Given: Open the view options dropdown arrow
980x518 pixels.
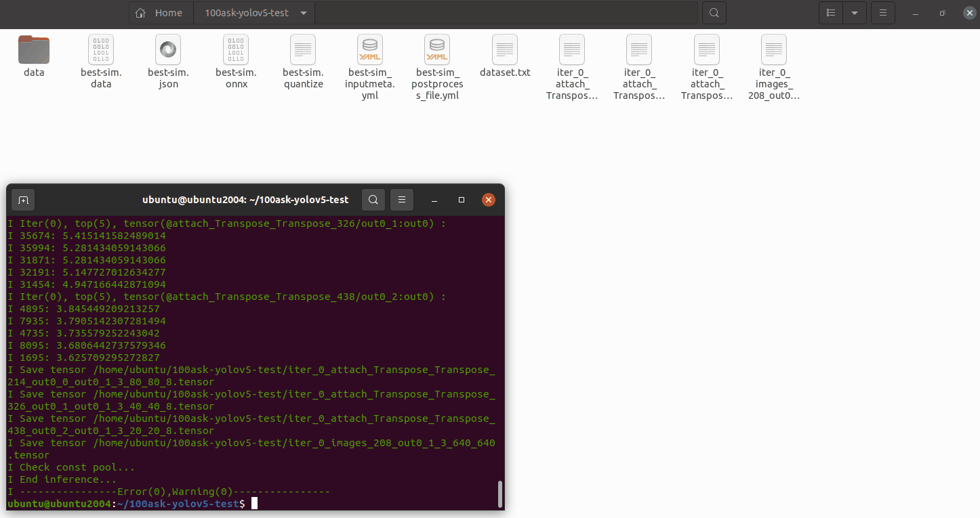Looking at the screenshot, I should tap(855, 12).
